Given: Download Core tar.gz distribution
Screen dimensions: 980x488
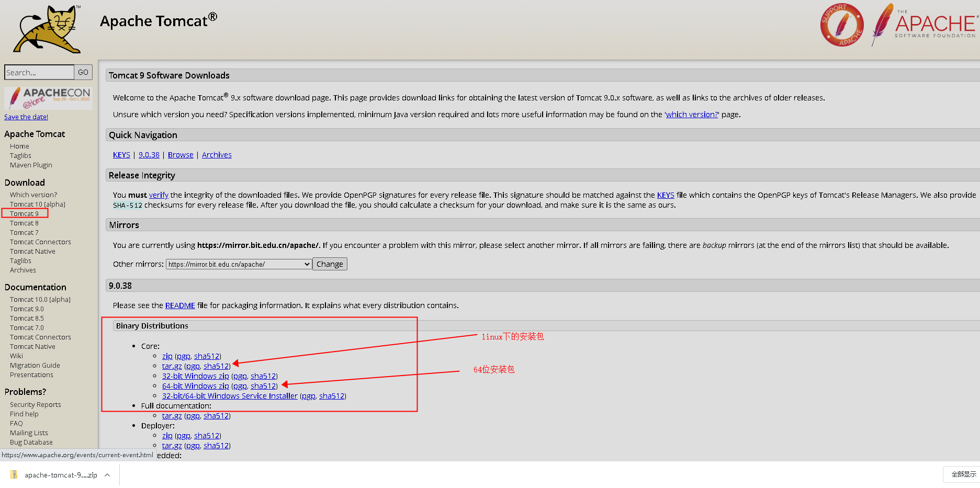Looking at the screenshot, I should (172, 366).
